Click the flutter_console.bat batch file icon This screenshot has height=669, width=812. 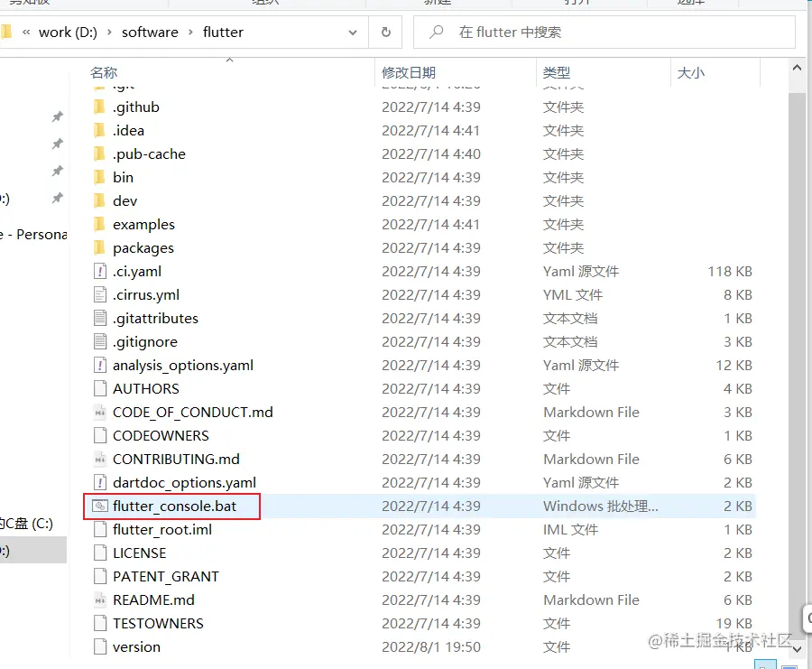click(100, 506)
